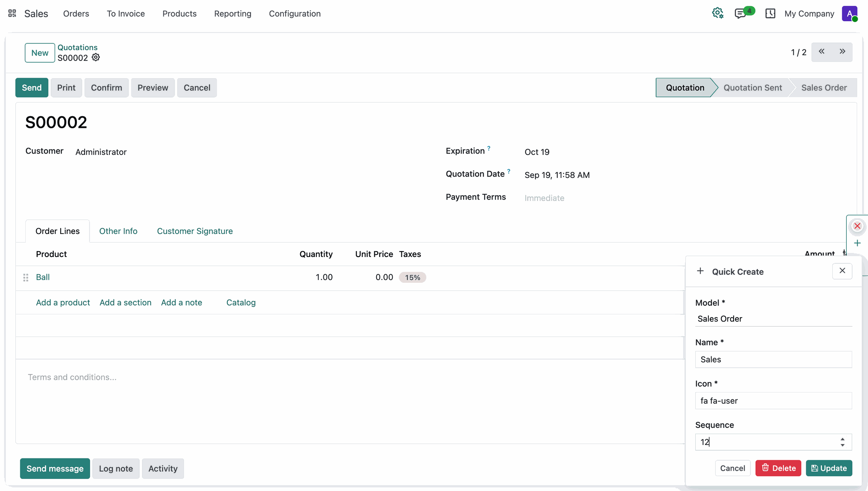Open the Model Sales Order dropdown
The height and width of the screenshot is (491, 868).
[774, 319]
